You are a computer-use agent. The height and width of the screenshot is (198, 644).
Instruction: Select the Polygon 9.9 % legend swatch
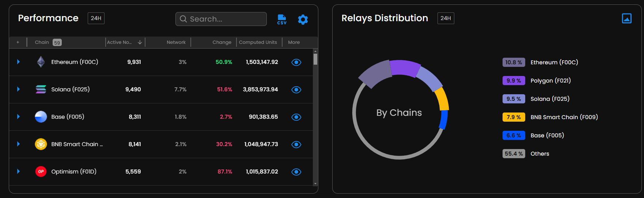coord(514,81)
